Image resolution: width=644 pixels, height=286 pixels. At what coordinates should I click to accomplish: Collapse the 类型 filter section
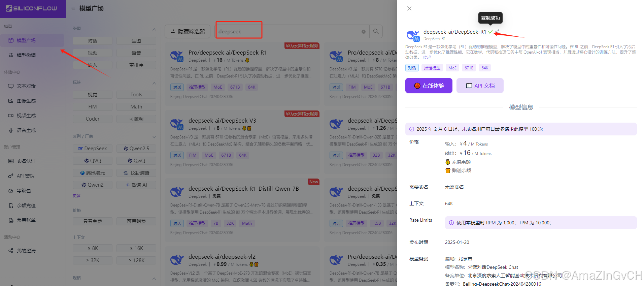pos(154,29)
